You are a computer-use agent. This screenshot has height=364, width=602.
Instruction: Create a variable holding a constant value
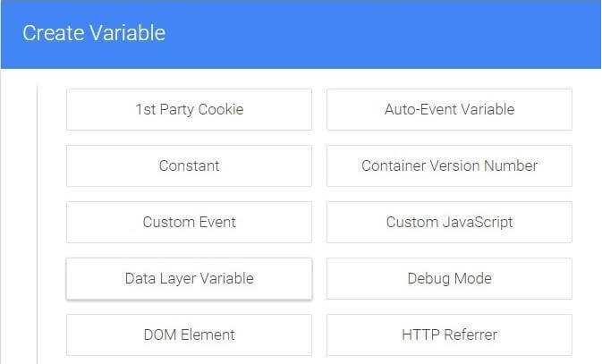[189, 165]
